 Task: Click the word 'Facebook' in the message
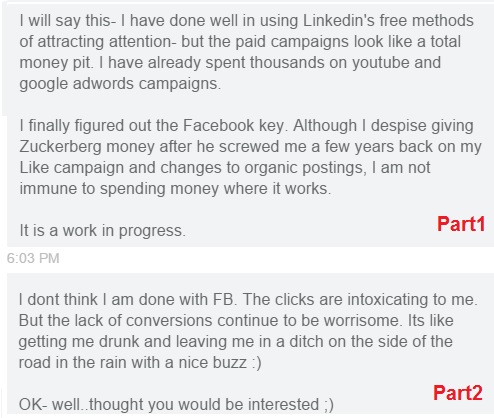click(x=218, y=126)
